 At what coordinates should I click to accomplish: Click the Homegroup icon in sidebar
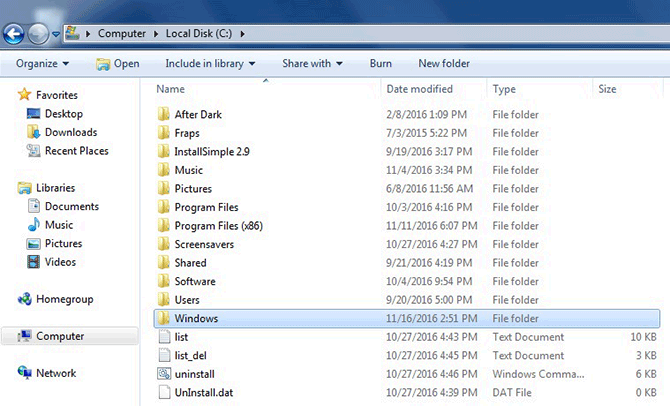(24, 299)
